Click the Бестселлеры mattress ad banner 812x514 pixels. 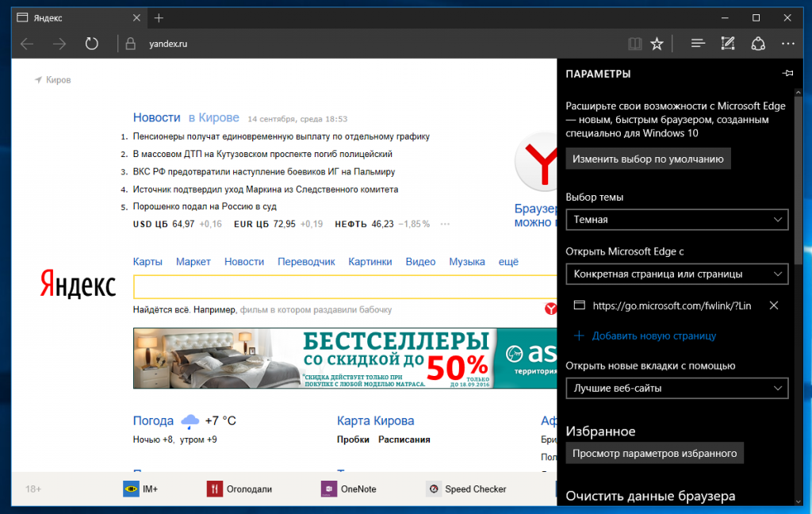pyautogui.click(x=345, y=358)
